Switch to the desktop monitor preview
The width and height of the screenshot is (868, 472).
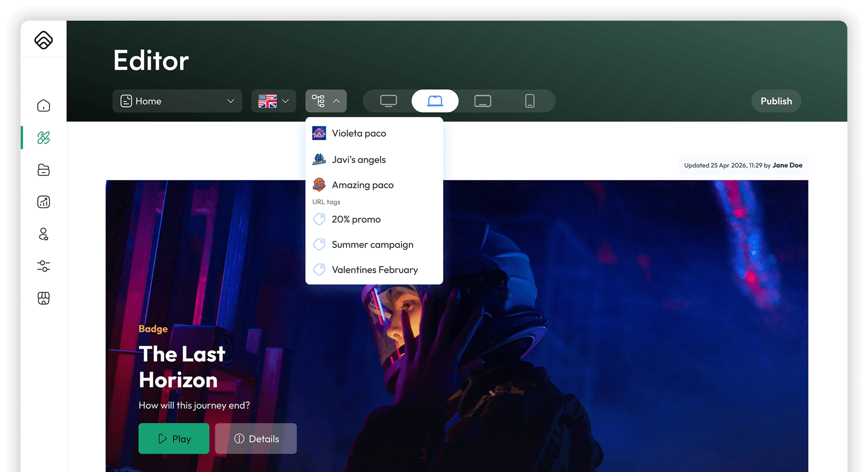(388, 101)
